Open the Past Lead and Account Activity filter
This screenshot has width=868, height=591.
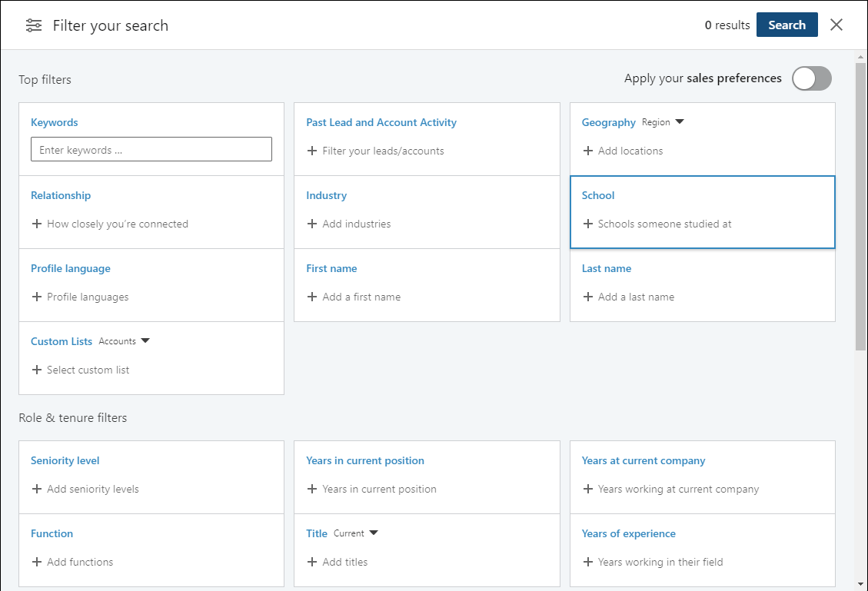point(381,122)
